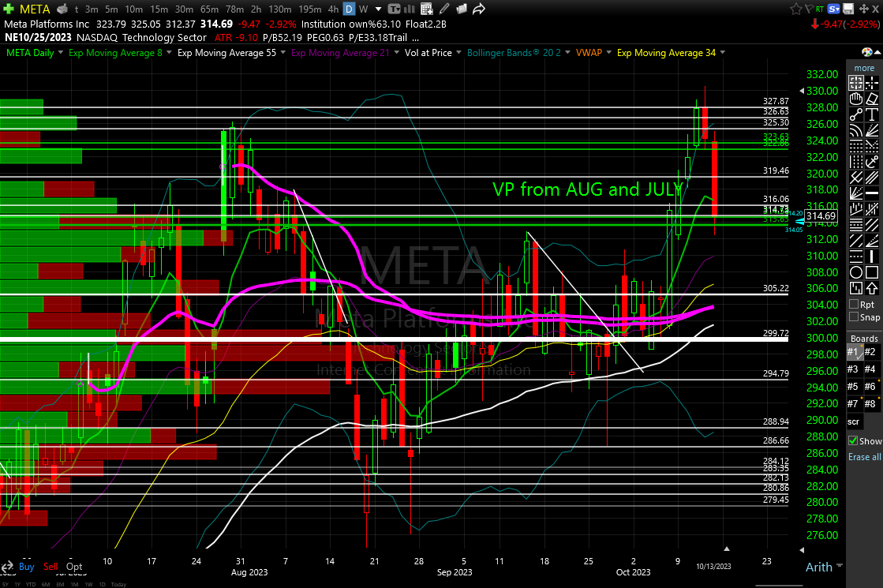Select drawing board #2

coord(870,352)
